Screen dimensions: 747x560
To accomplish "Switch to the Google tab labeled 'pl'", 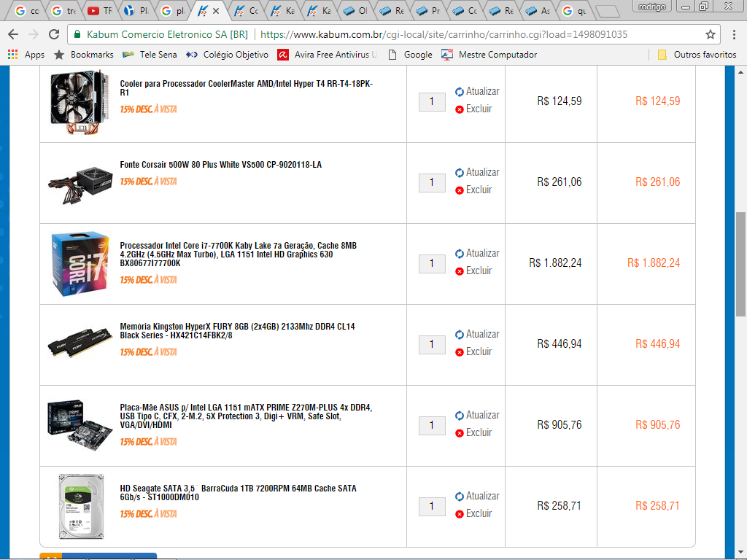I will (173, 10).
